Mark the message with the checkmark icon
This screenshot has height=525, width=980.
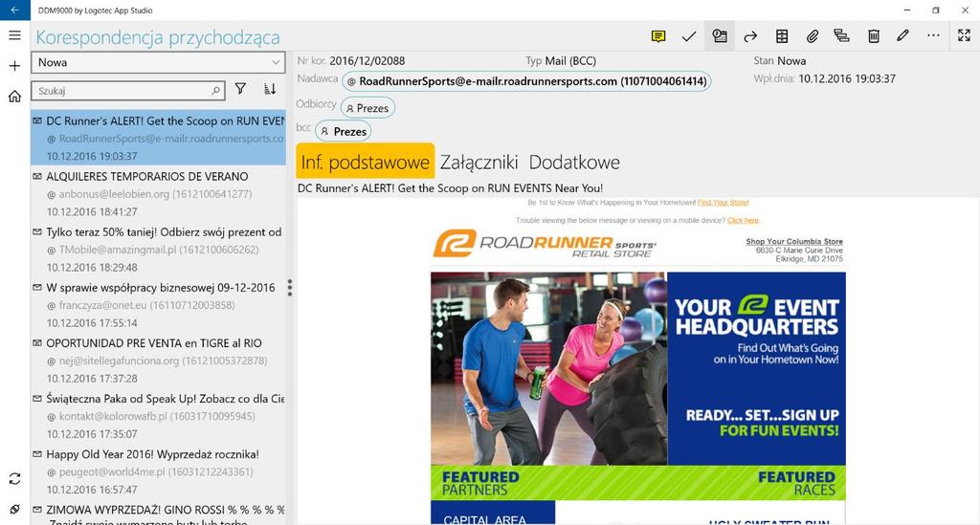point(689,36)
